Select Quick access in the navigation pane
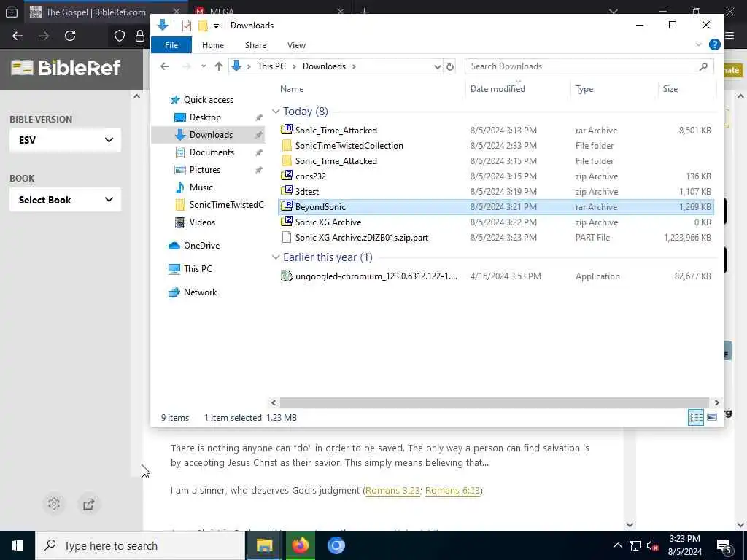Screen dimensions: 747x560 (x=208, y=100)
